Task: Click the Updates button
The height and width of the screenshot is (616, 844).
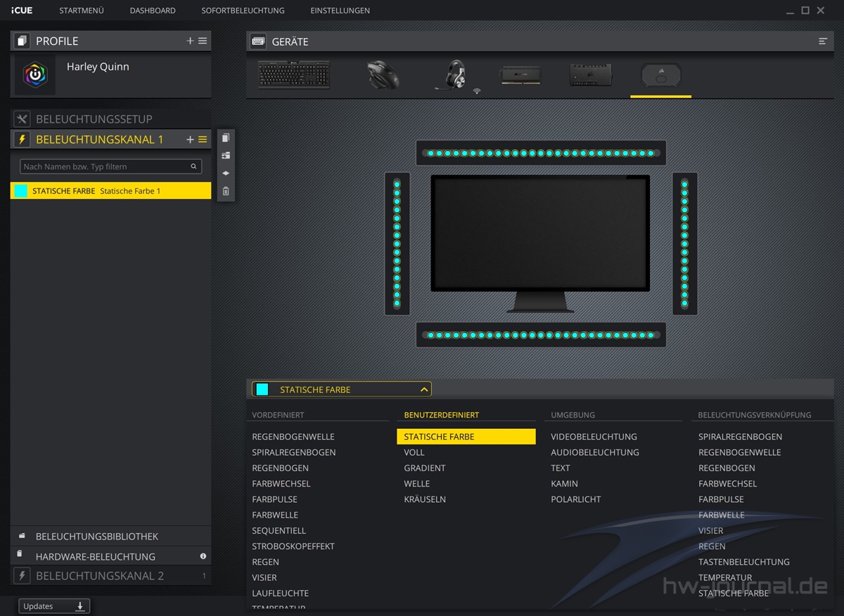Action: pyautogui.click(x=54, y=606)
